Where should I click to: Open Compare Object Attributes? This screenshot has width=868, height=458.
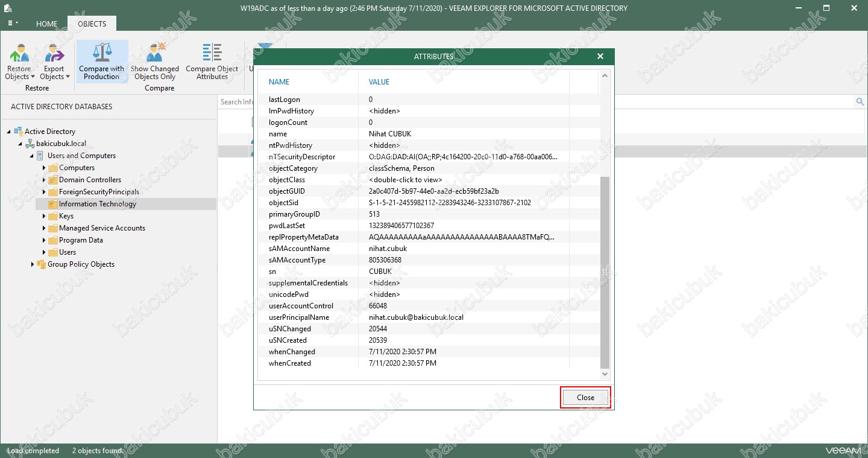(212, 62)
